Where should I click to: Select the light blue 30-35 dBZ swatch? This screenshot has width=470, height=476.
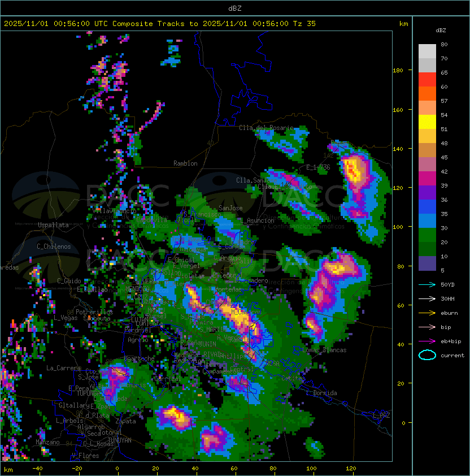click(x=427, y=220)
